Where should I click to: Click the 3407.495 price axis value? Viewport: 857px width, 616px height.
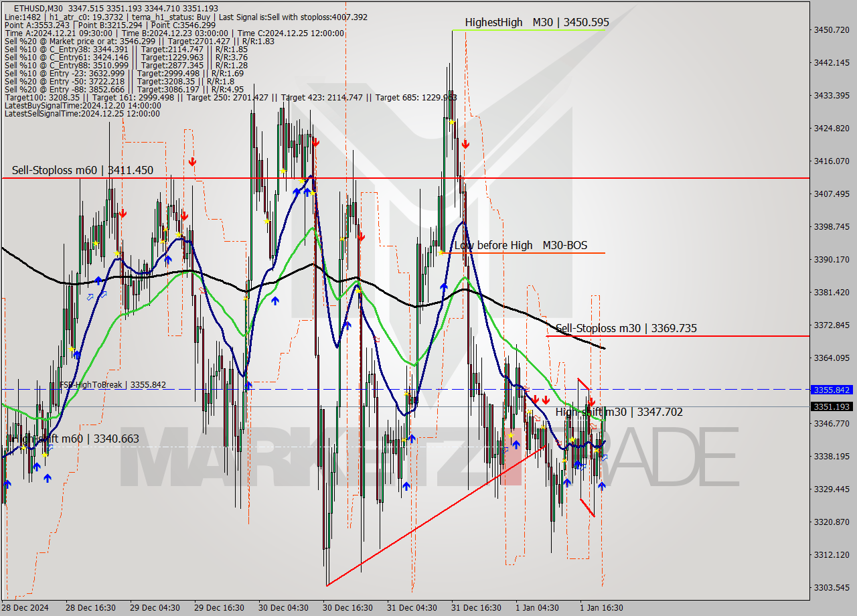point(831,194)
